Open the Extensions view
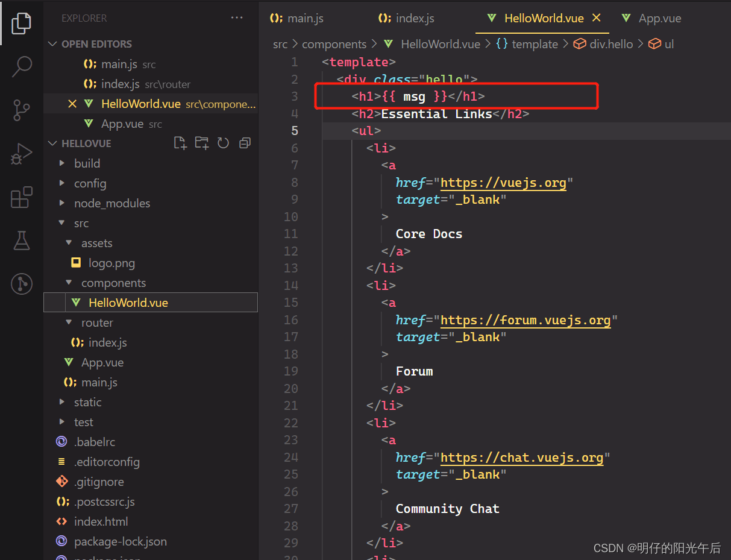Image resolution: width=731 pixels, height=560 pixels. (x=22, y=197)
